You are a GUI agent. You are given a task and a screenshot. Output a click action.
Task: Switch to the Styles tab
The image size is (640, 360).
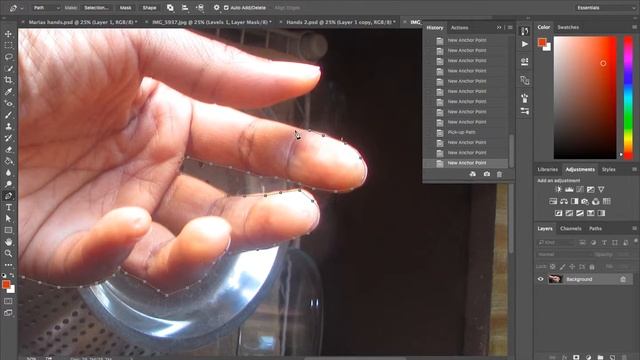pos(608,169)
